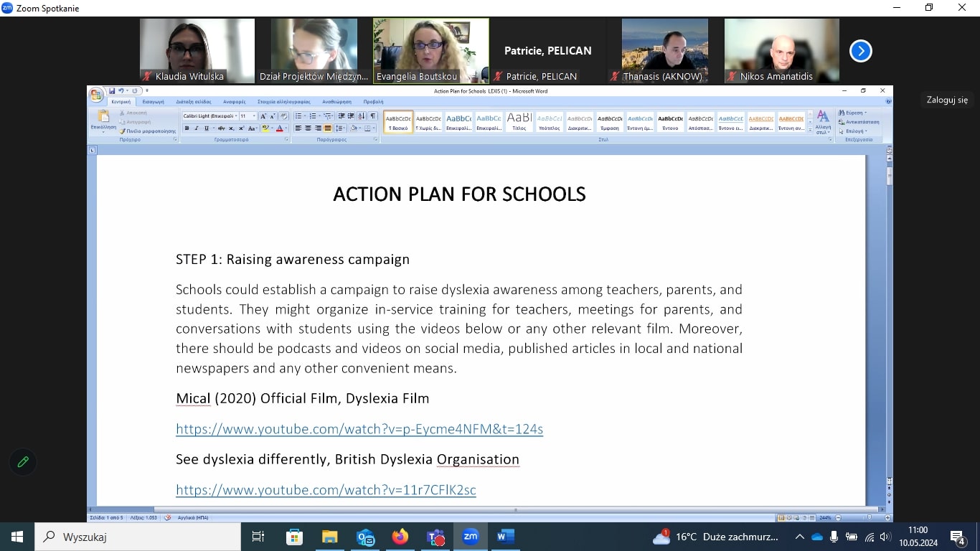
Task: Click the Wyszukaj taskbar search box
Action: tap(138, 537)
